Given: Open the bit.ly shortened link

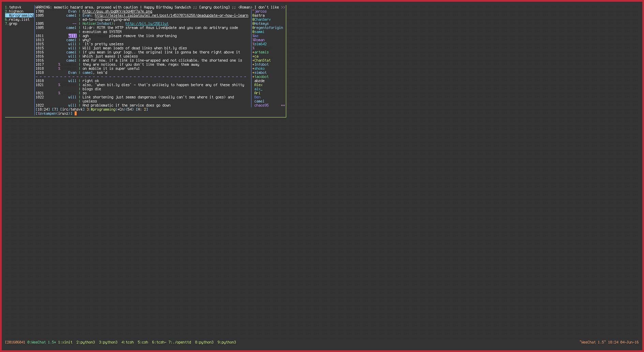Looking at the screenshot, I should pos(147,23).
